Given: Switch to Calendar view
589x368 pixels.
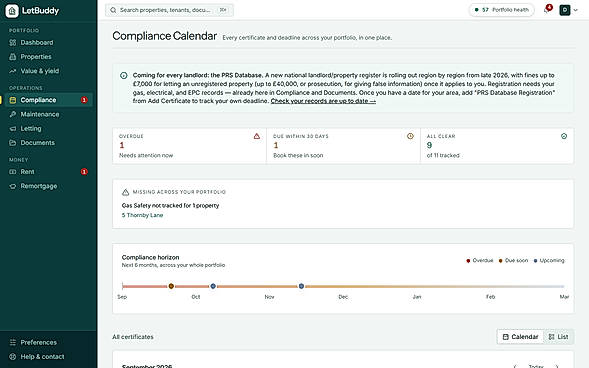Looking at the screenshot, I should tap(521, 337).
